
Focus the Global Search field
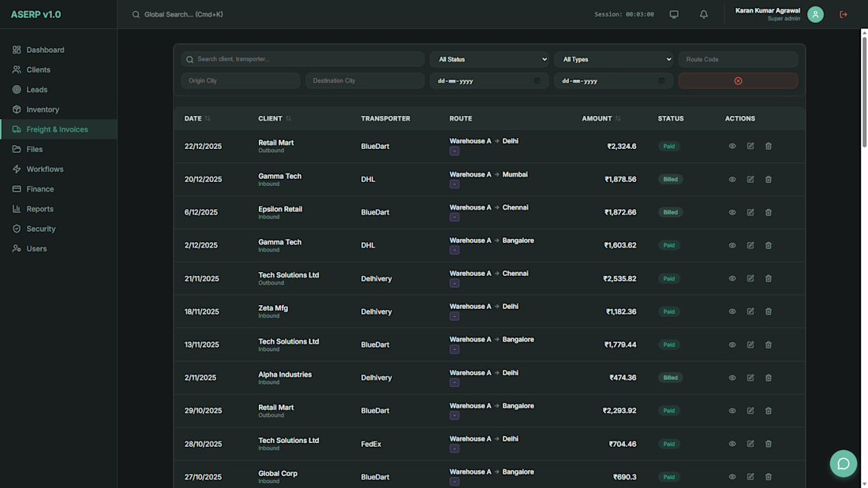point(184,14)
